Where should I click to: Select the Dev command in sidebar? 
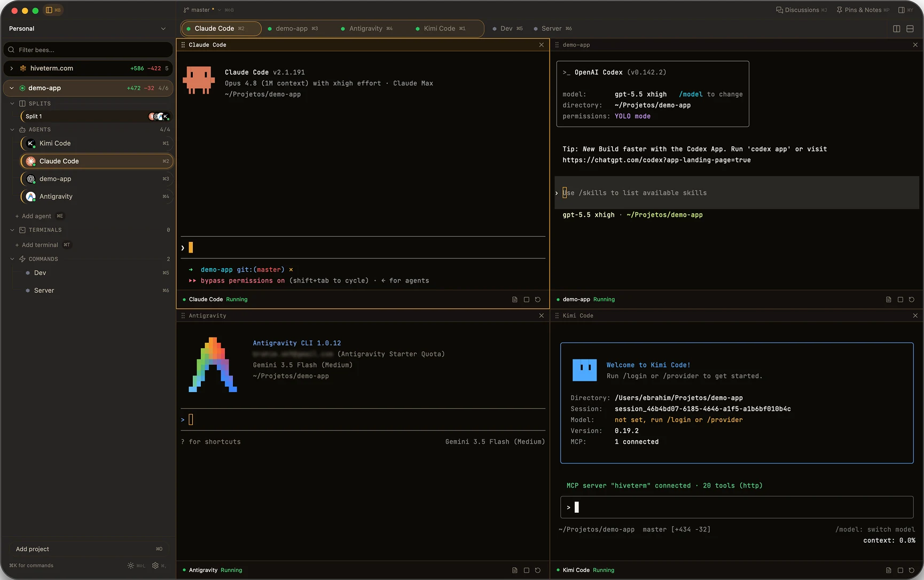pyautogui.click(x=96, y=273)
